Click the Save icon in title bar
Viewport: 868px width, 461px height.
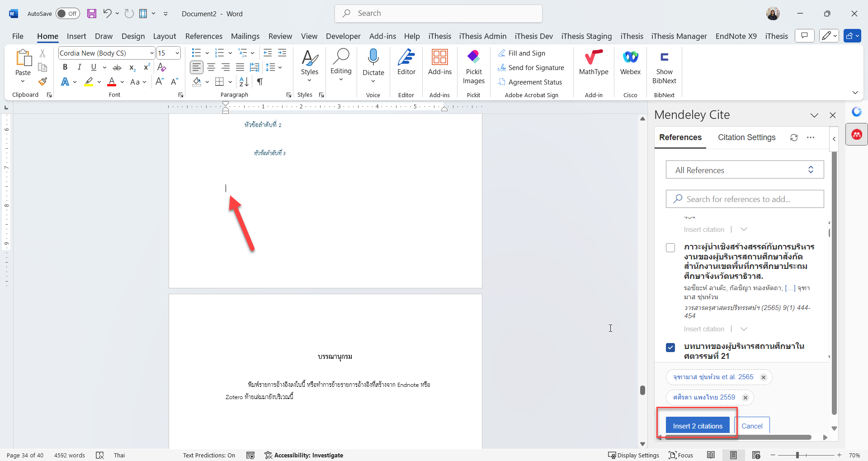[92, 14]
